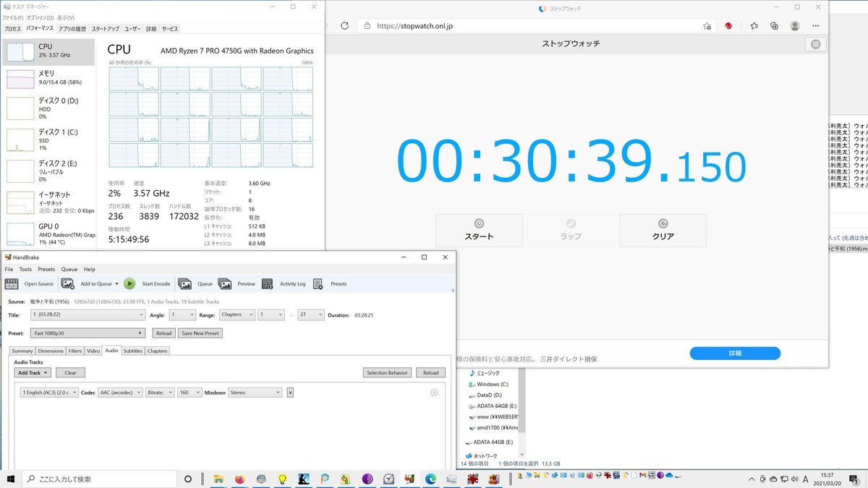The width and height of the screenshot is (868, 488).
Task: Open the audio source 1 English (AC3) dropdown
Action: point(50,393)
